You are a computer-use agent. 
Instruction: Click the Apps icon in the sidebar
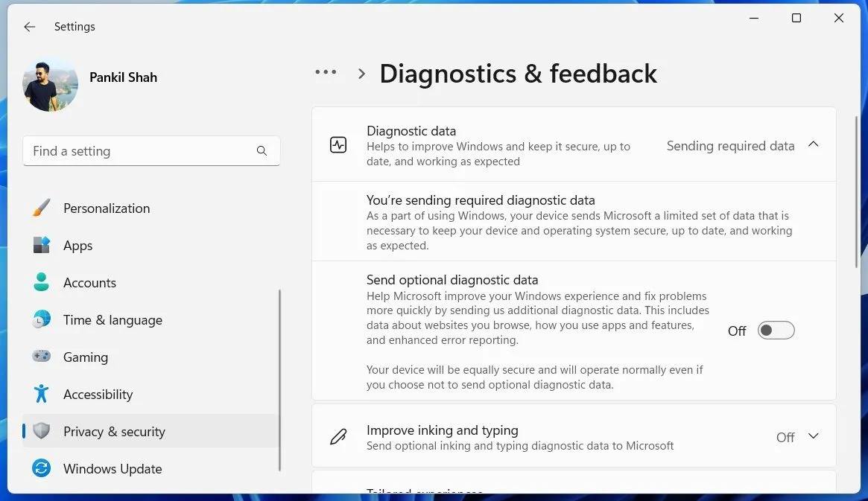tap(42, 245)
